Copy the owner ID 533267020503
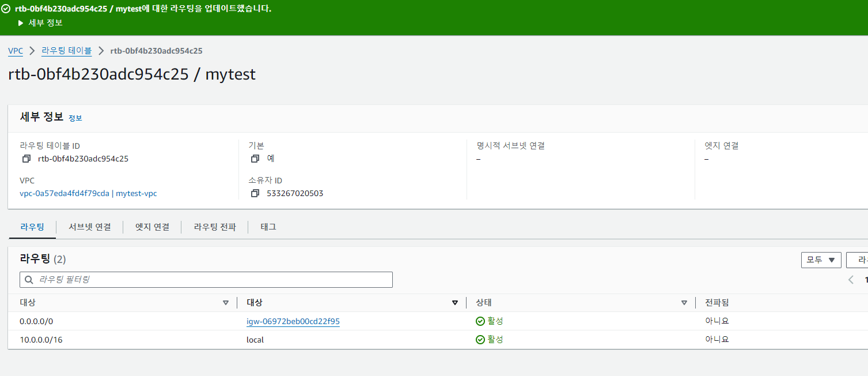The width and height of the screenshot is (868, 376). coord(255,193)
